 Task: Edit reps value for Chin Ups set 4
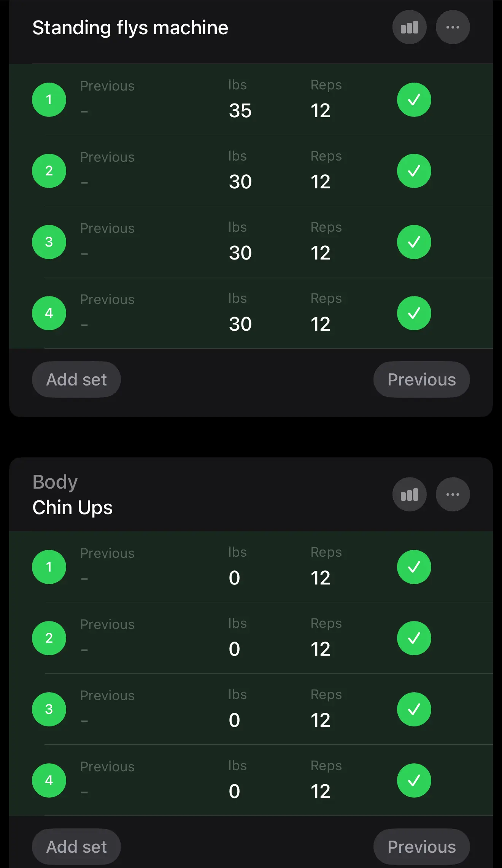pos(320,792)
